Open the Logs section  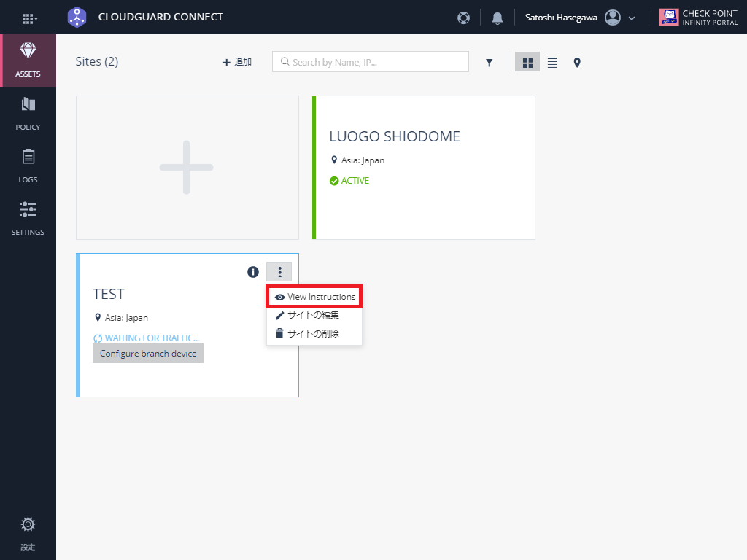(x=28, y=166)
